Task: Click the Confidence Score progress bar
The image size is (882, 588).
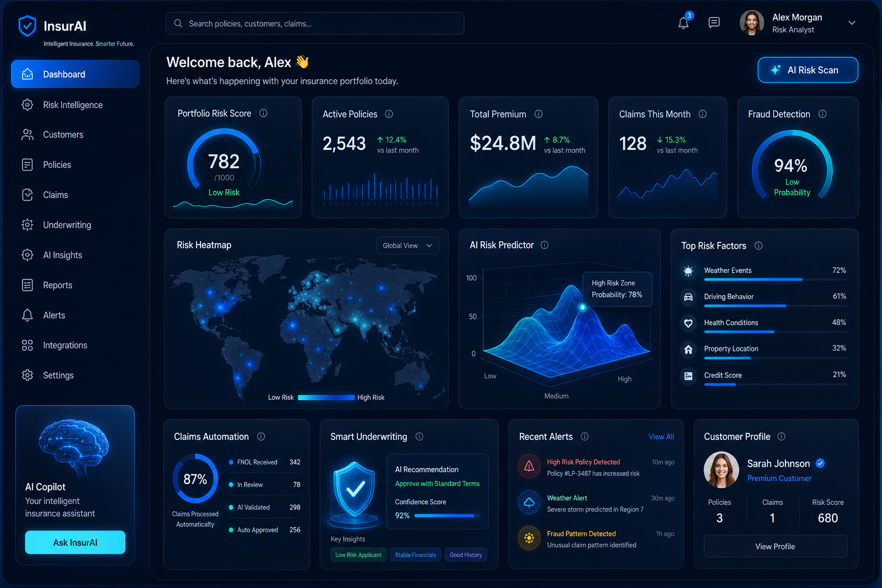Action: pos(447,516)
